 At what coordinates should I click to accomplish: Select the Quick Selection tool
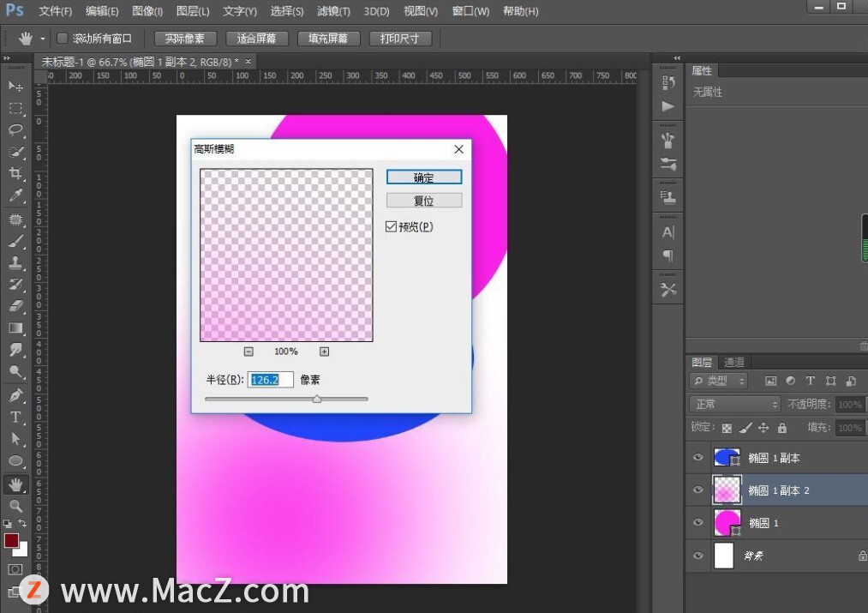[x=15, y=152]
